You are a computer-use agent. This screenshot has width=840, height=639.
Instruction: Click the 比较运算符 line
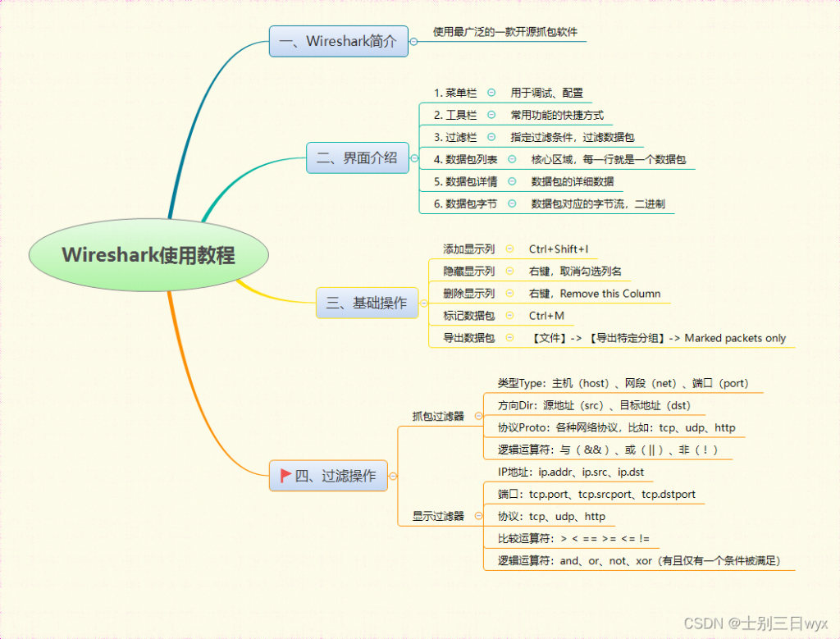573,538
